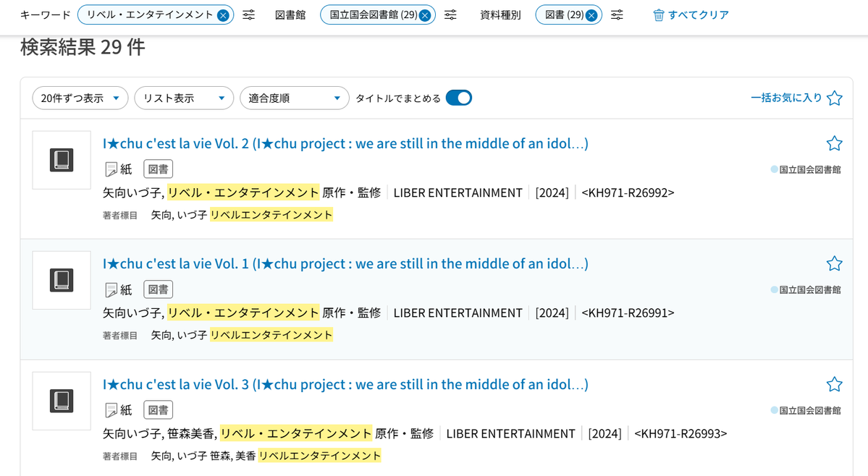The image size is (868, 476).
Task: Click 一括お気に入り link
Action: [786, 98]
